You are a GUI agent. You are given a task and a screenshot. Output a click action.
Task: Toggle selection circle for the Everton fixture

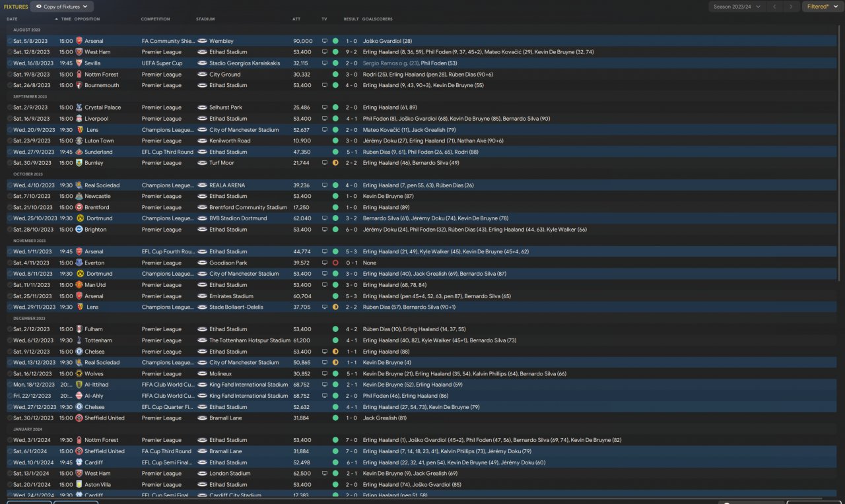pyautogui.click(x=10, y=263)
